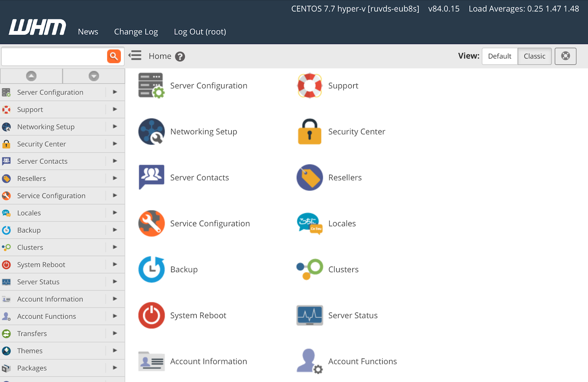The height and width of the screenshot is (382, 588).
Task: Switch view to Classic
Action: (534, 56)
